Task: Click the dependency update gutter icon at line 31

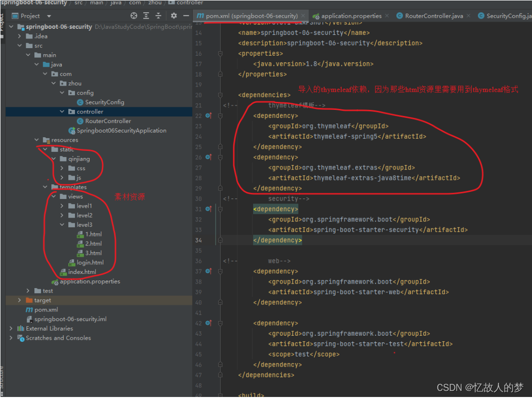Action: [x=207, y=209]
